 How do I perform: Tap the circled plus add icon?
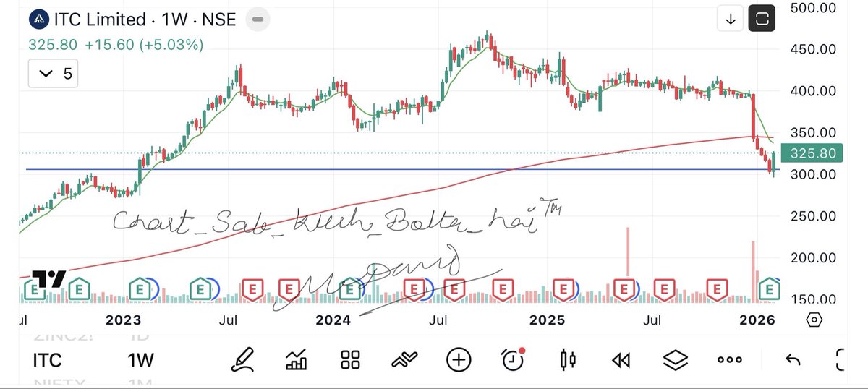[459, 359]
